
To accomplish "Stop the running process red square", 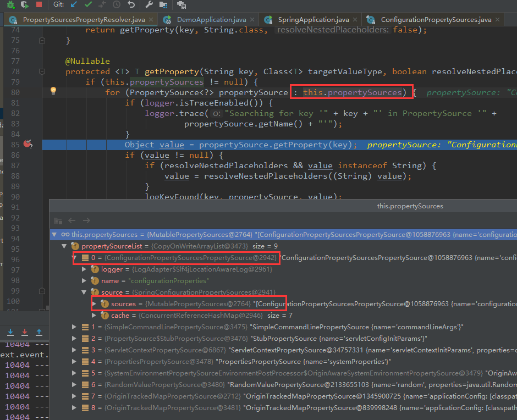I will point(39,4).
